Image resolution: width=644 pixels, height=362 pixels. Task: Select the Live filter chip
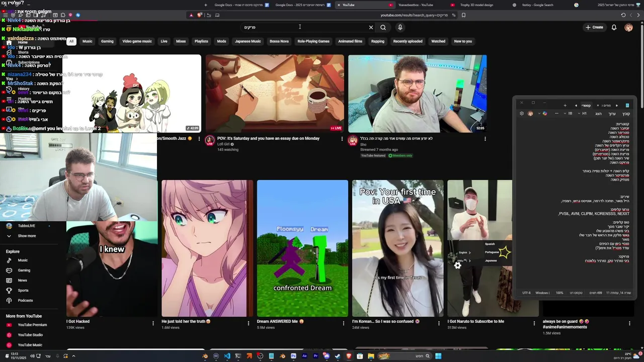tap(164, 41)
